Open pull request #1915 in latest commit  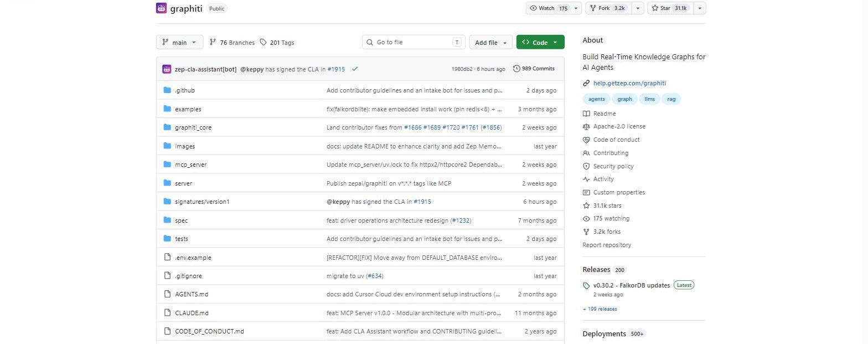click(x=336, y=69)
